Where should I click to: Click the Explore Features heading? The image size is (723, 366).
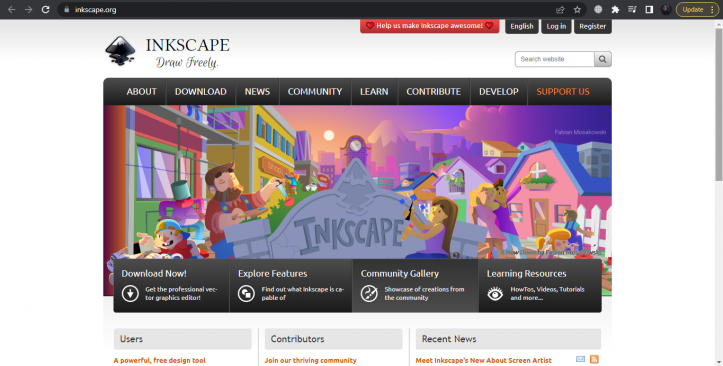[273, 273]
